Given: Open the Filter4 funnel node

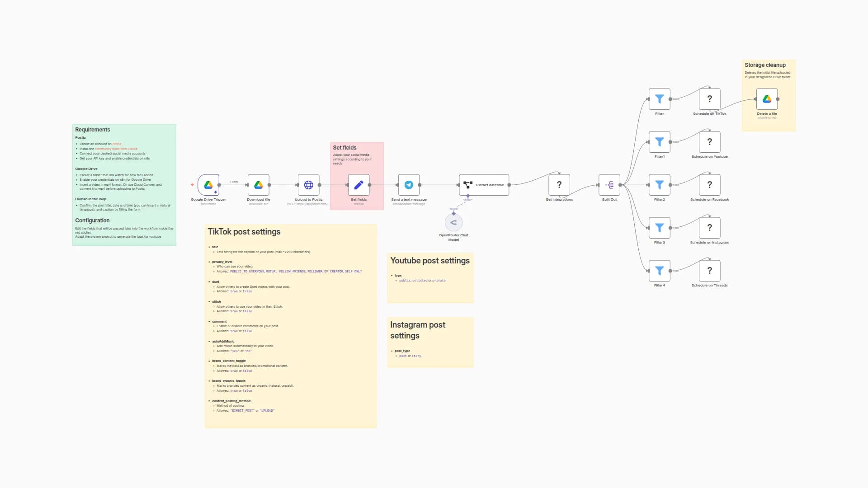Looking at the screenshot, I should 660,271.
